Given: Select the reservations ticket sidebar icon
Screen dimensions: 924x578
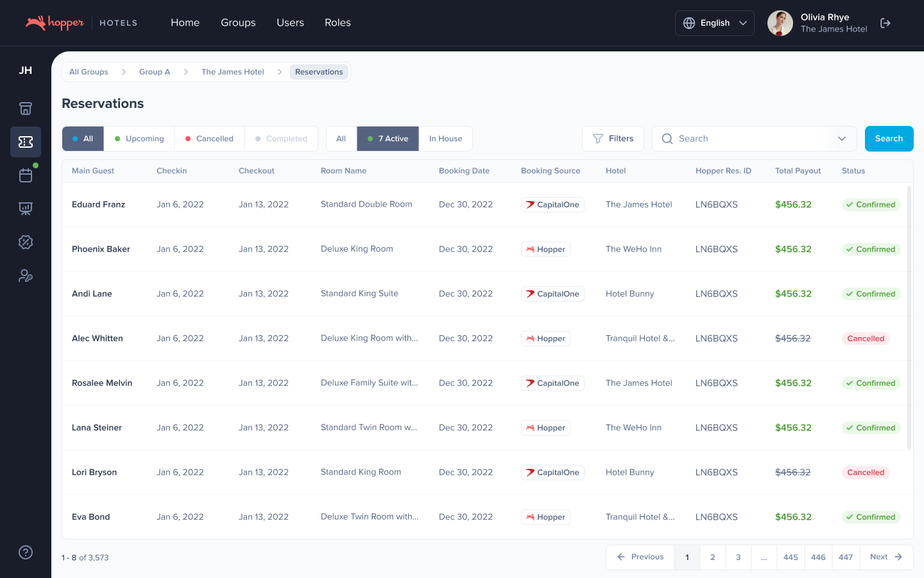Looking at the screenshot, I should click(26, 142).
